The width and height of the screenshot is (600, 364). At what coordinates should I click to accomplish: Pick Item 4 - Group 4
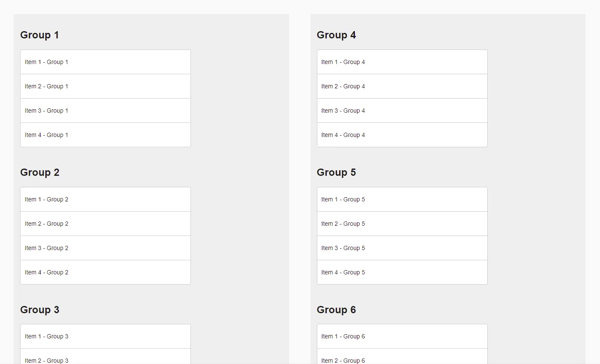[402, 135]
